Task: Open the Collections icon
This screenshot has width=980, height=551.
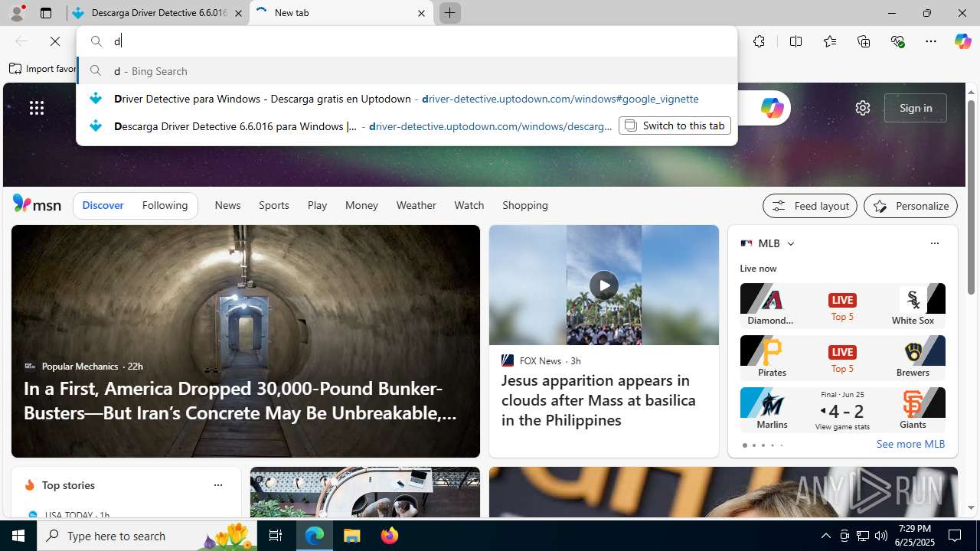Action: tap(864, 41)
